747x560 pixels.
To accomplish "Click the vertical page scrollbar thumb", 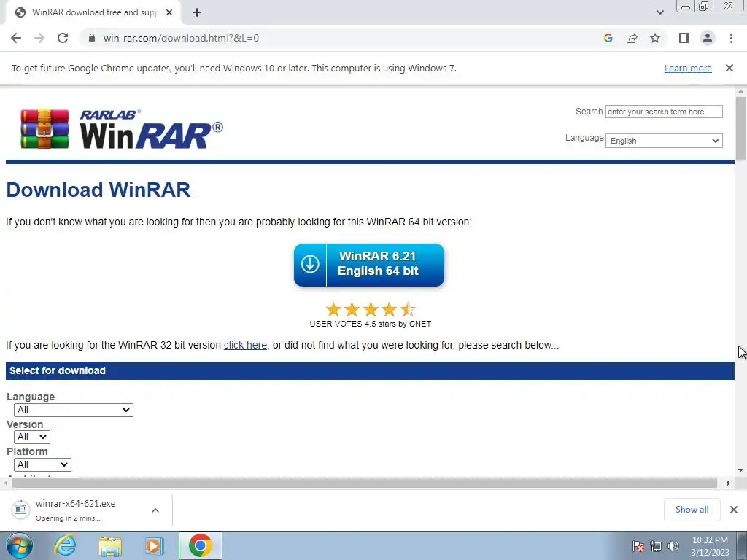I will click(741, 128).
